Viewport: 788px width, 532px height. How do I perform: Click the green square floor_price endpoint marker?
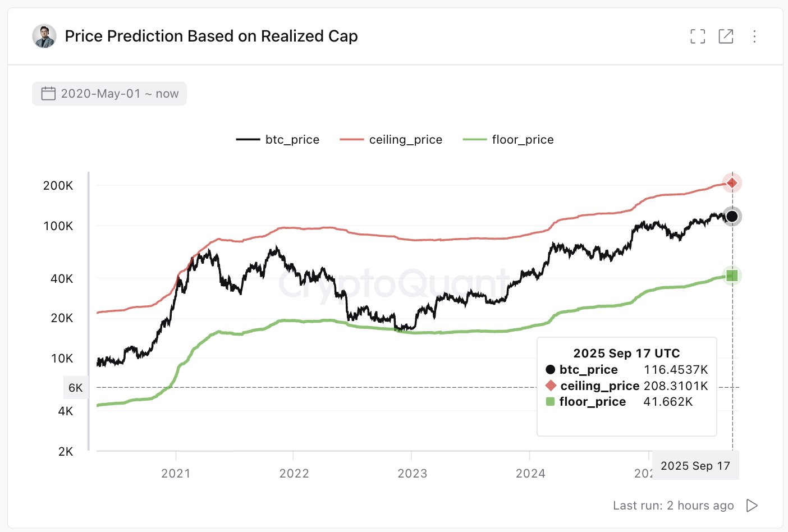click(731, 275)
